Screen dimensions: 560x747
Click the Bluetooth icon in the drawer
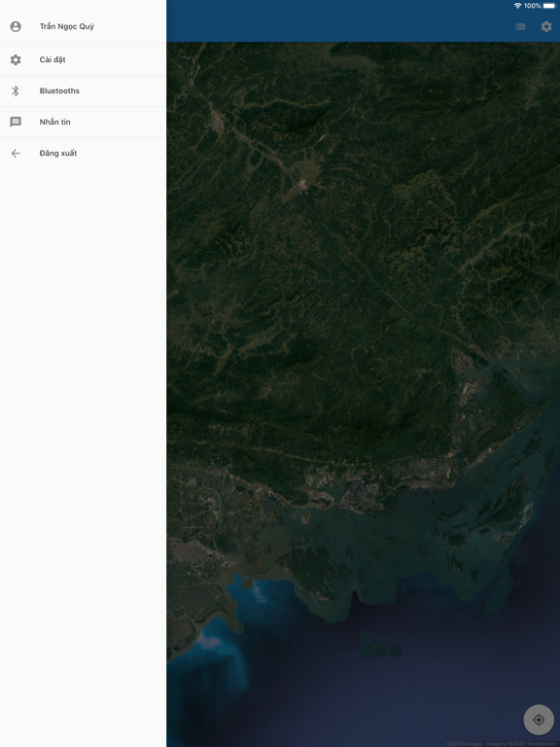coord(16,90)
